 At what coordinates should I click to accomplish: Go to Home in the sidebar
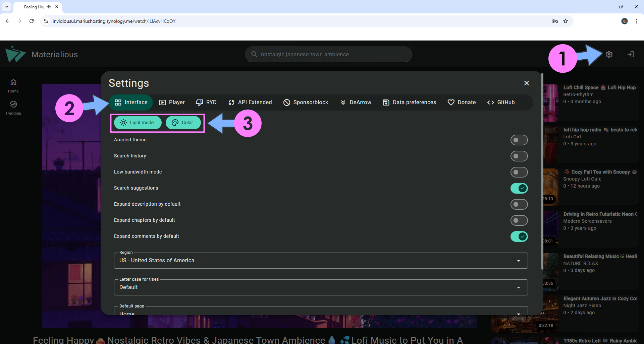pos(13,86)
